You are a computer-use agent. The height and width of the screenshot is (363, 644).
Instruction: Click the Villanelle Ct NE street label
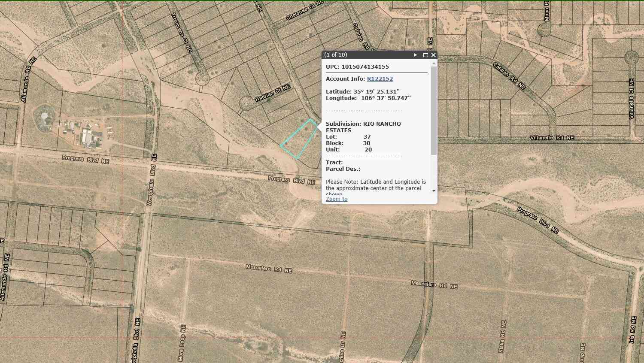(631, 99)
